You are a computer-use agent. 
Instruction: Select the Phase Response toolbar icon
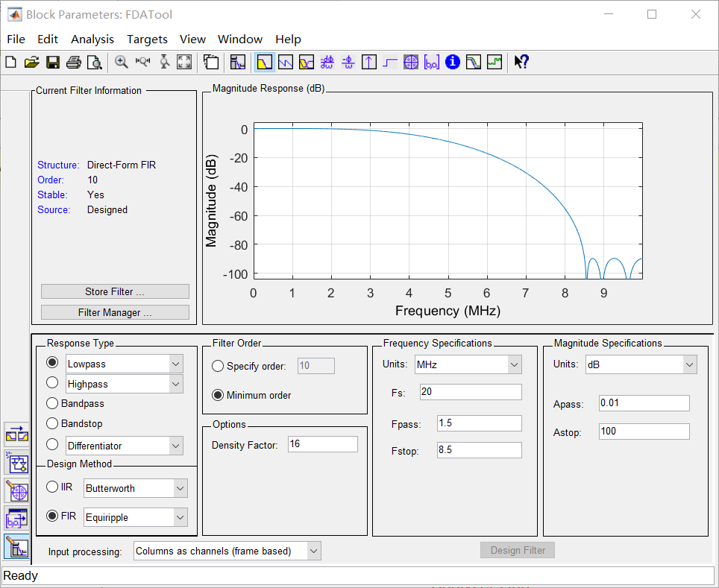pos(286,63)
